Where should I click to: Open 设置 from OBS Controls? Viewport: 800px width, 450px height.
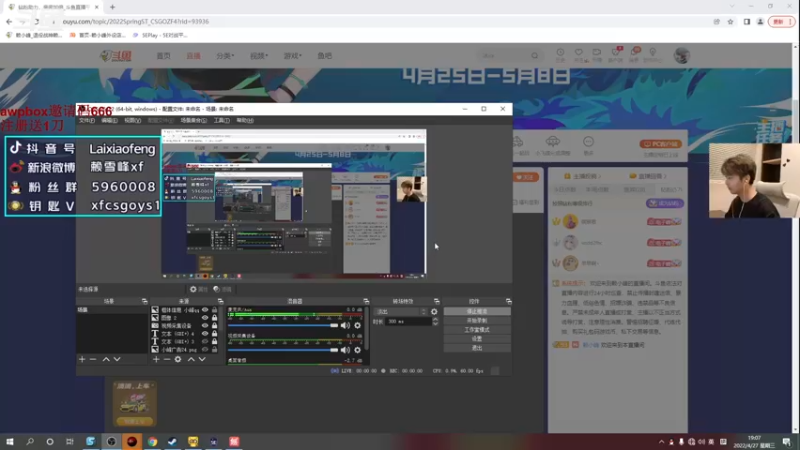[477, 339]
